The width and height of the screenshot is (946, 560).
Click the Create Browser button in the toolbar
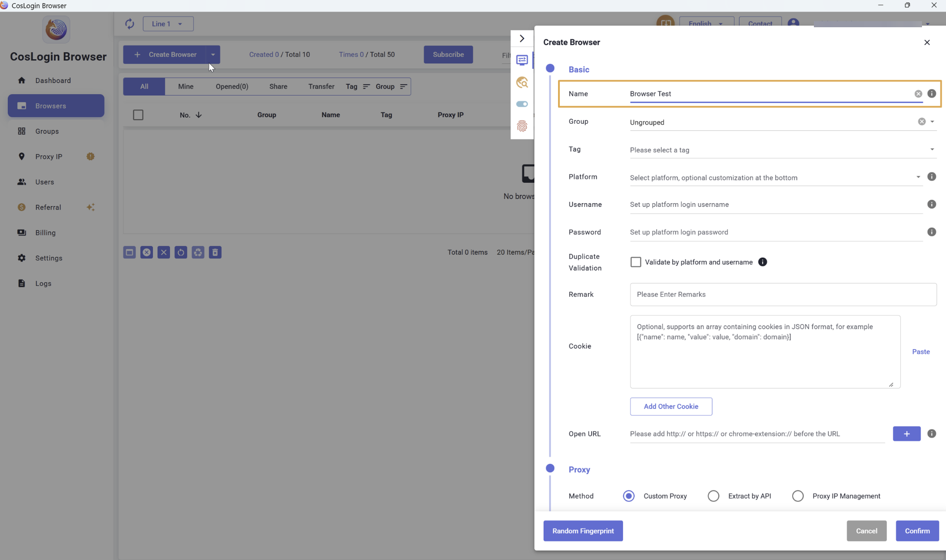[165, 54]
